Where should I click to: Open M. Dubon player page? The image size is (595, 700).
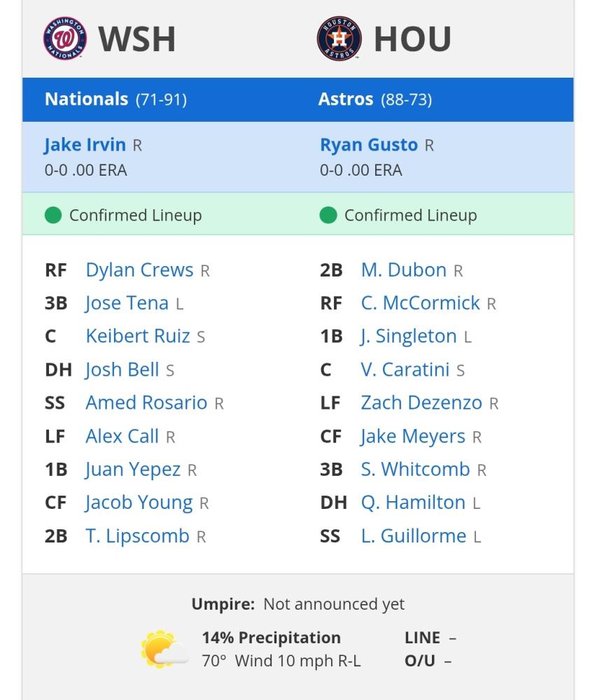click(x=403, y=270)
